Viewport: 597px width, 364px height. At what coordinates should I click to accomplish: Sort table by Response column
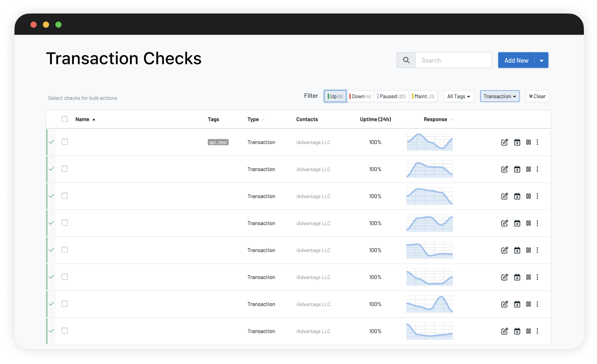438,119
